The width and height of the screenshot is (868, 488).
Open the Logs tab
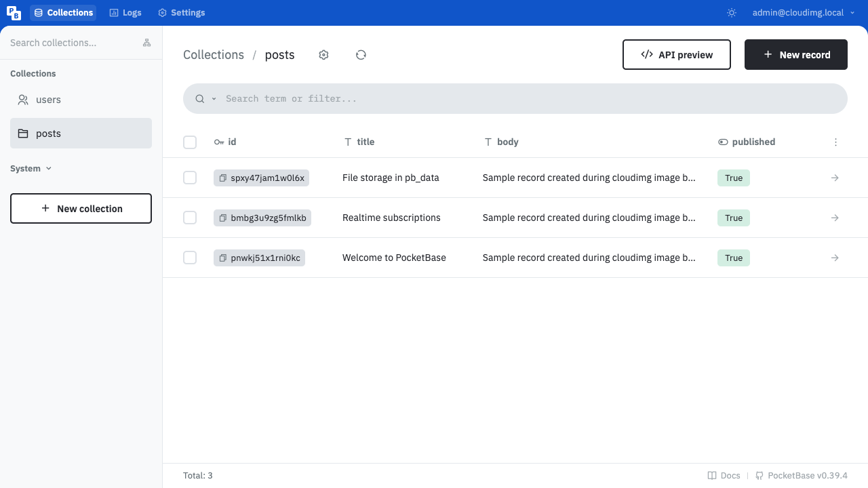pos(125,13)
